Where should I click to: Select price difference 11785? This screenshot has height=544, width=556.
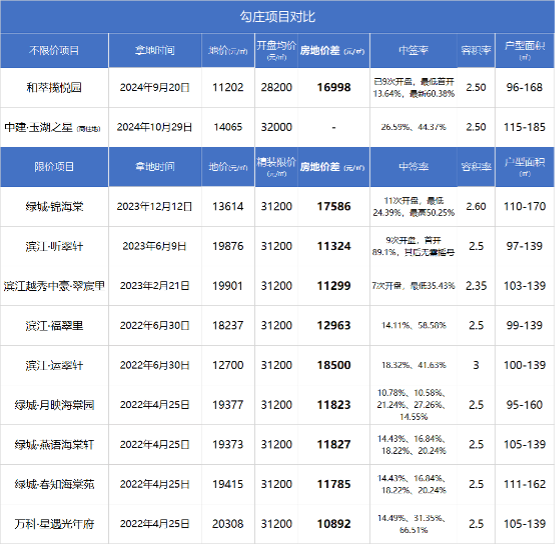334,484
